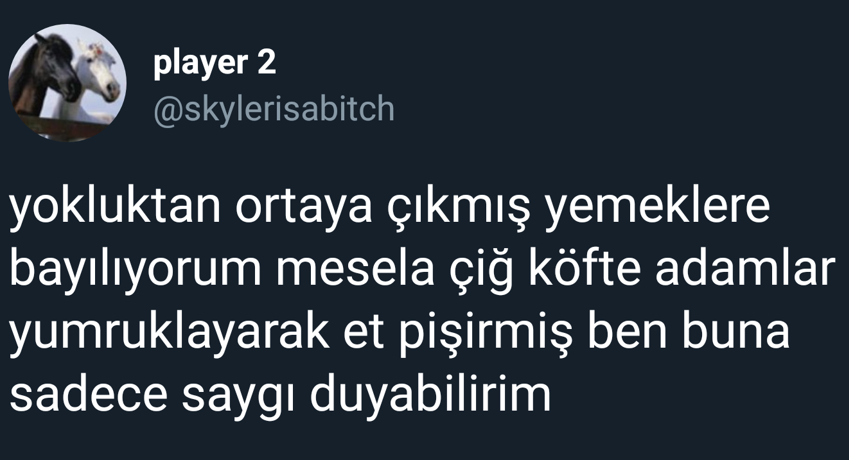Viewport: 849px width, 460px height.
Task: Click the word yokluktan in the tweet
Action: click(x=115, y=207)
